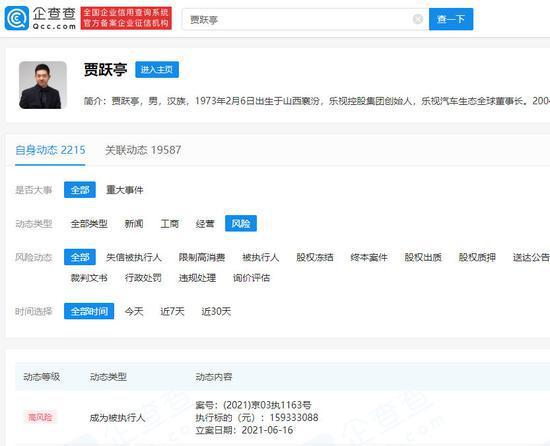Filter risk by 限制高消费
The height and width of the screenshot is (446, 550).
pos(202,257)
